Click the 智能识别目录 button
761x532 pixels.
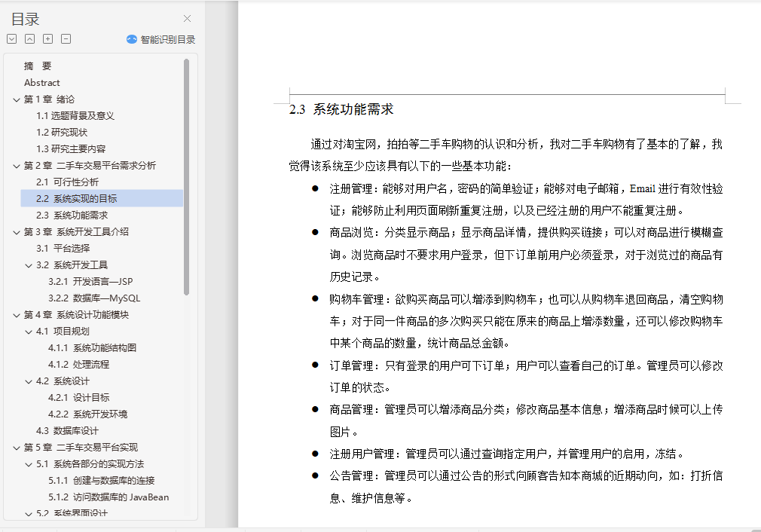(x=160, y=39)
